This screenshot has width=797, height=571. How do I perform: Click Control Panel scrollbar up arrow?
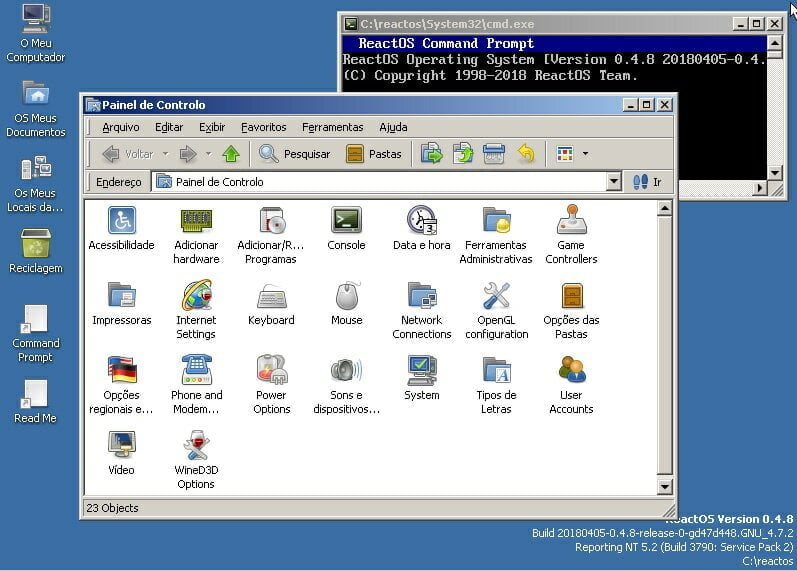coord(664,208)
